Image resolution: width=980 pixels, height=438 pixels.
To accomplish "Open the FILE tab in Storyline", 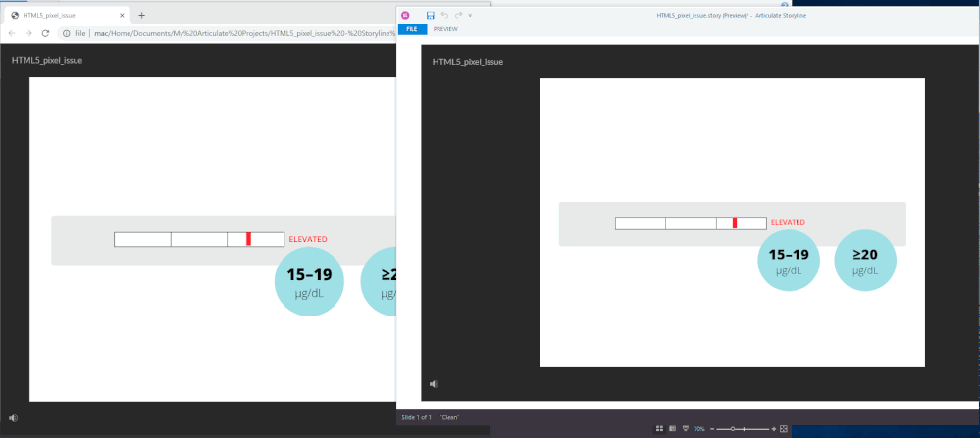I will pos(412,29).
